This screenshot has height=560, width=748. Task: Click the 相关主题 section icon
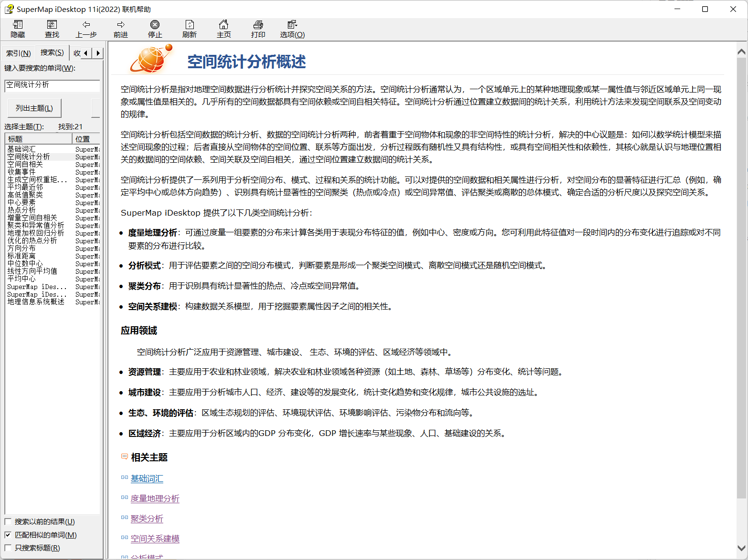pos(125,456)
